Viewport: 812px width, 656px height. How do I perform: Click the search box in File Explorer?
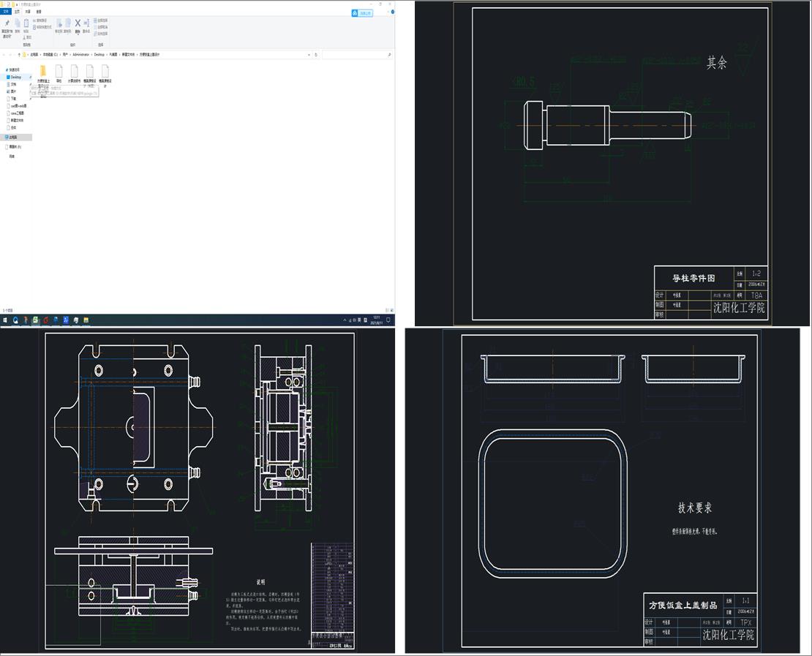point(356,55)
